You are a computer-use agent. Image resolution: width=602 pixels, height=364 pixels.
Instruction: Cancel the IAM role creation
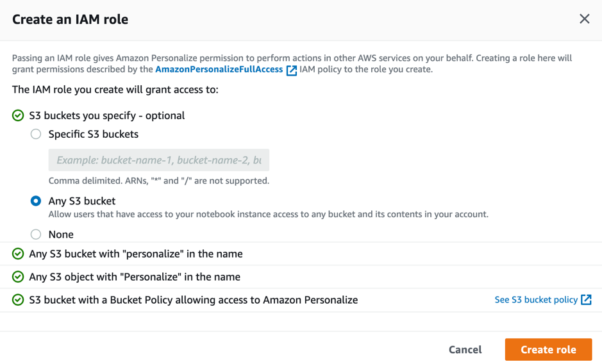point(465,350)
